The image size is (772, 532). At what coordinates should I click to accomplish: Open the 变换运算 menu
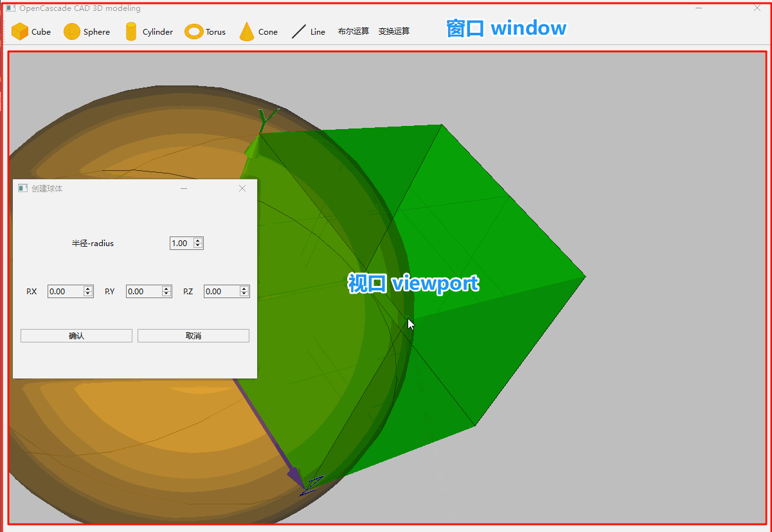(x=394, y=31)
